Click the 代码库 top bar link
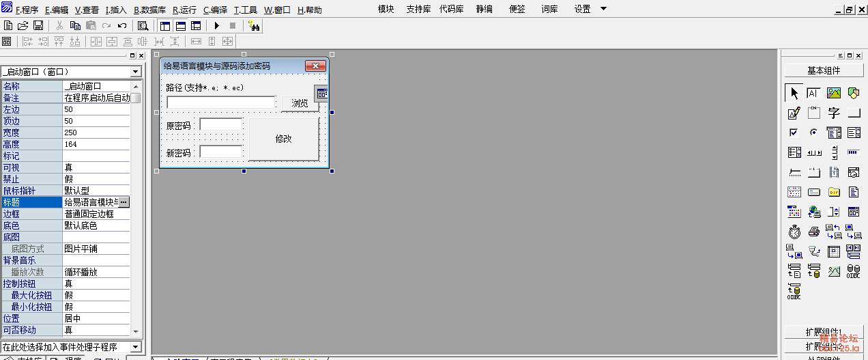The image size is (868, 360). pos(451,9)
